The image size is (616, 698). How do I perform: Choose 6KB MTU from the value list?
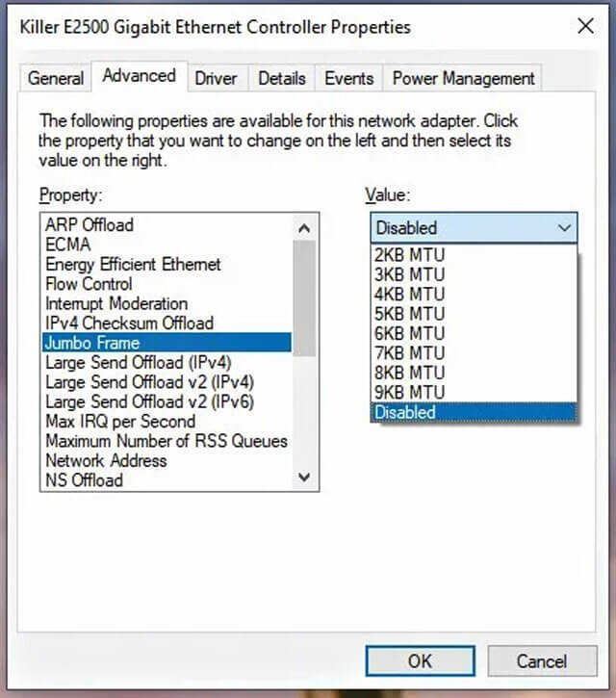point(474,333)
